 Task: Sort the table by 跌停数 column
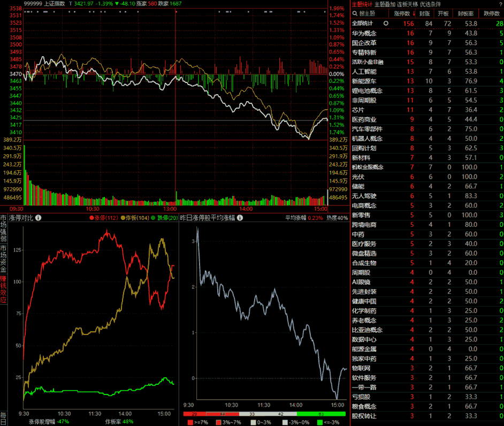pos(492,13)
